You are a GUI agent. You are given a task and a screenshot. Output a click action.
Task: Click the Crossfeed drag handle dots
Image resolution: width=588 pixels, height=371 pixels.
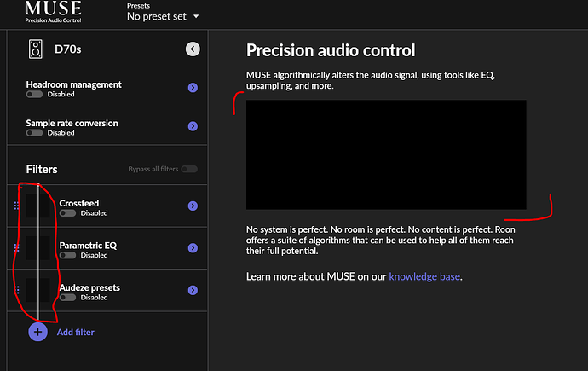coord(16,206)
